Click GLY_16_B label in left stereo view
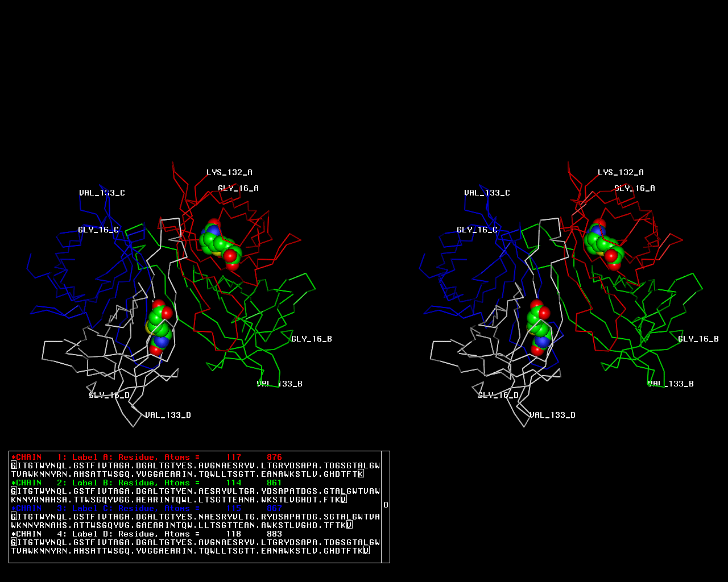 pos(311,339)
